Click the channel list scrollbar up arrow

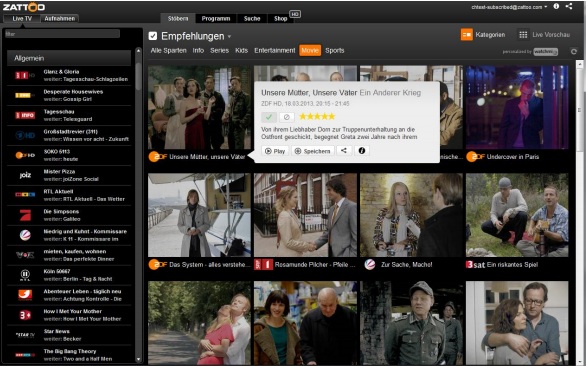[x=138, y=50]
